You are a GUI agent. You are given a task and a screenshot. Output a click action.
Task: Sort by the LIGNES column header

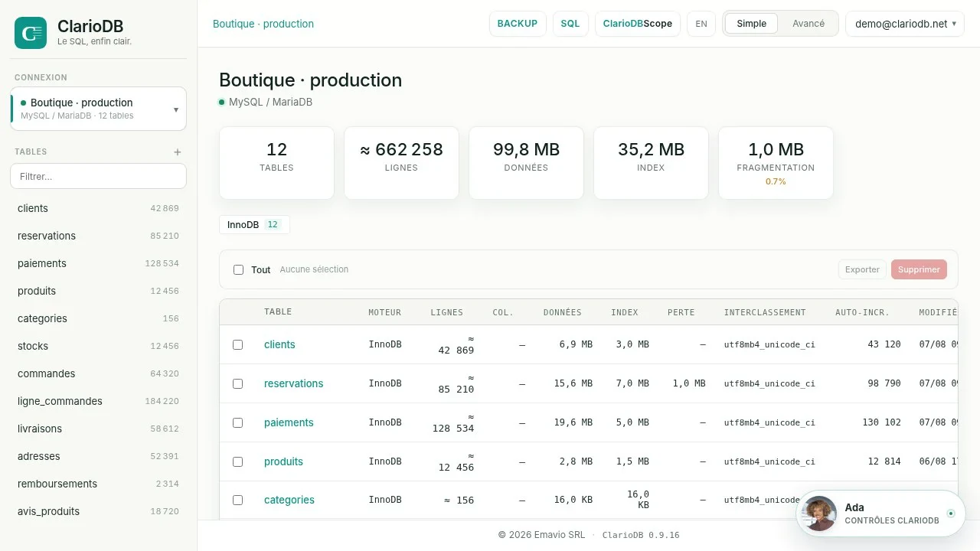(x=447, y=312)
